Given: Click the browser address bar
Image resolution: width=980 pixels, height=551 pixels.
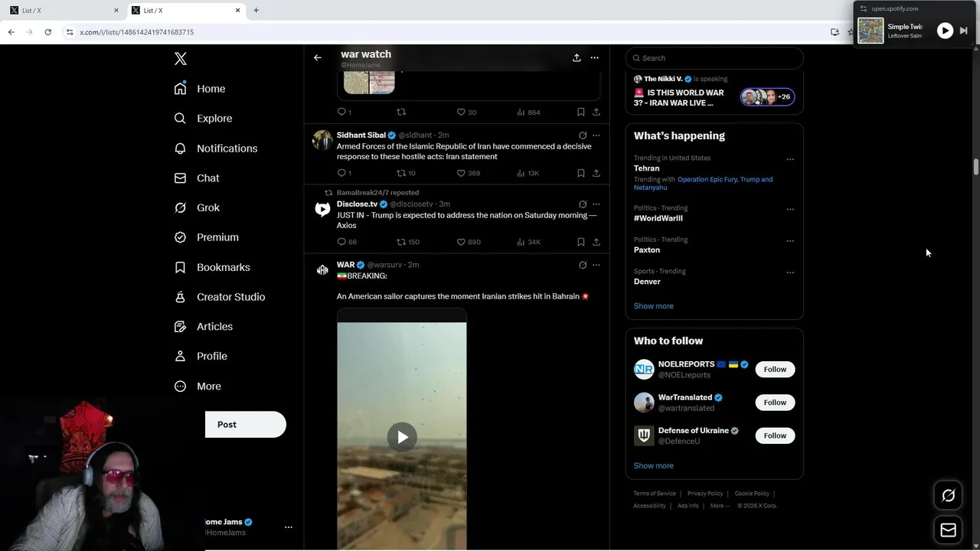Looking at the screenshot, I should tap(444, 32).
